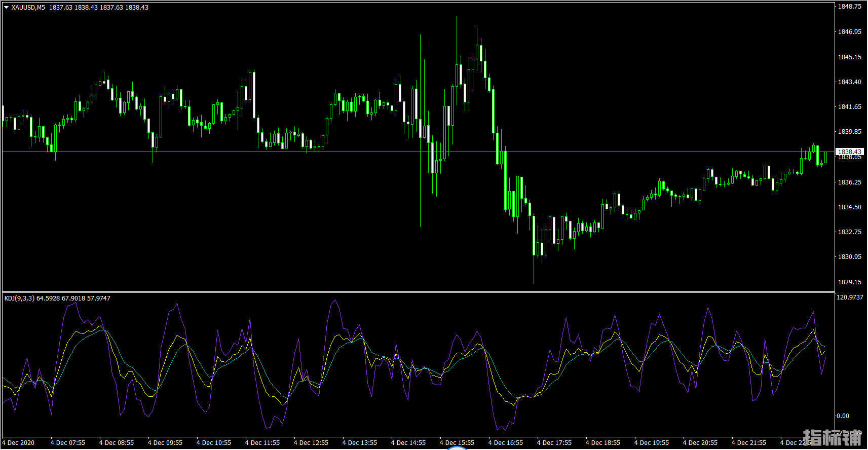Click the KDJ(9,3,3) indicator label
The width and height of the screenshot is (868, 450).
(19, 298)
